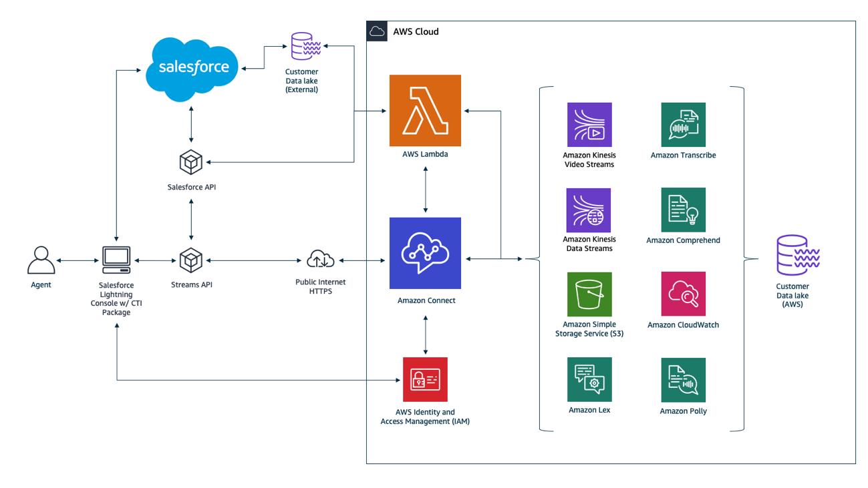This screenshot has height=488, width=868.
Task: Select the Amazon Polly icon
Action: [683, 380]
